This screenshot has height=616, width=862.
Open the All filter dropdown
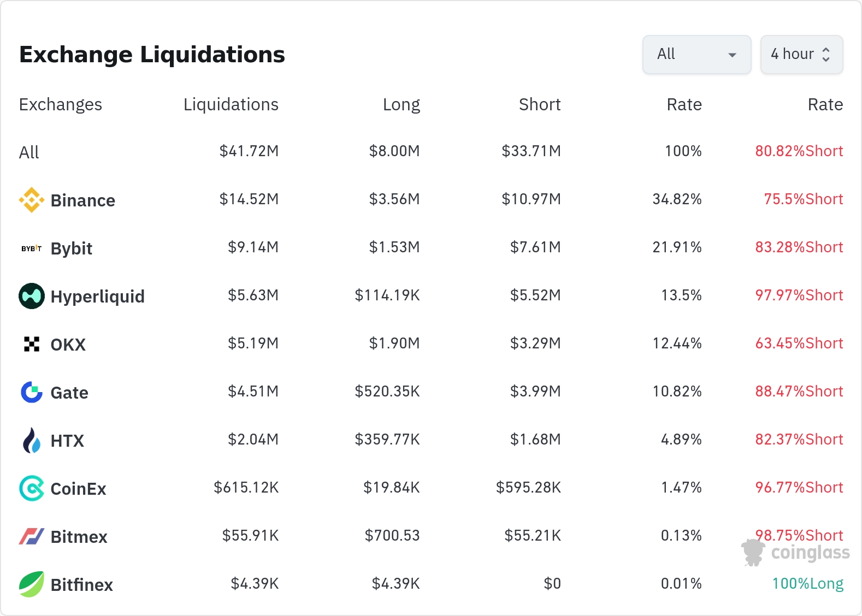(x=696, y=54)
